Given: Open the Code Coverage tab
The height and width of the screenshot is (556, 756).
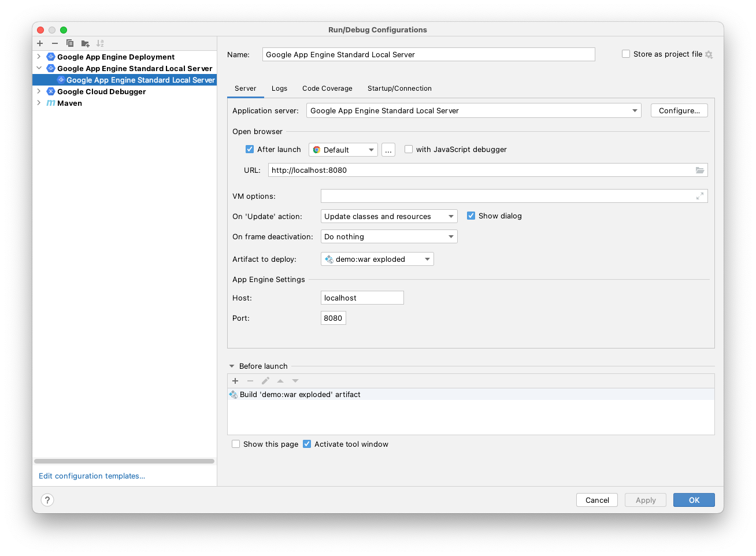Looking at the screenshot, I should [x=327, y=88].
